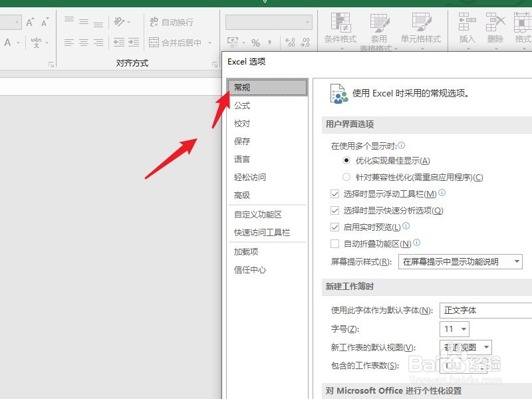
Task: Toggle 启用实时预览(L) checkbox
Action: pos(334,227)
